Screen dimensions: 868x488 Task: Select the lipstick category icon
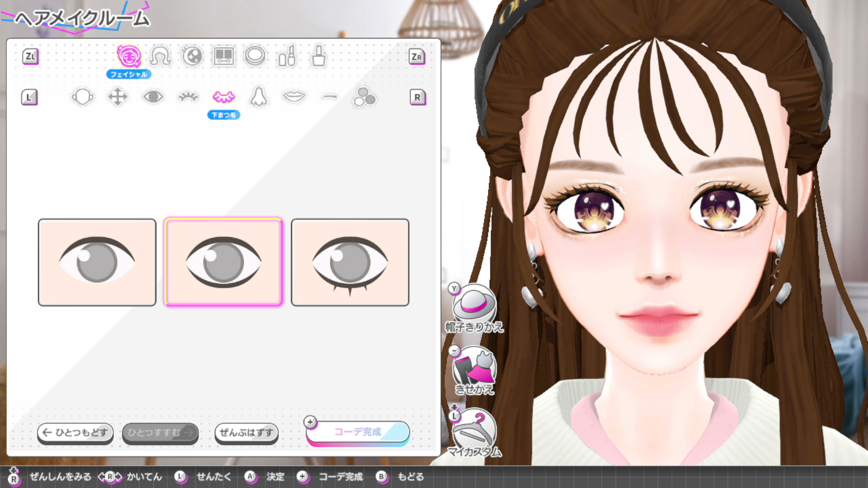pyautogui.click(x=287, y=56)
